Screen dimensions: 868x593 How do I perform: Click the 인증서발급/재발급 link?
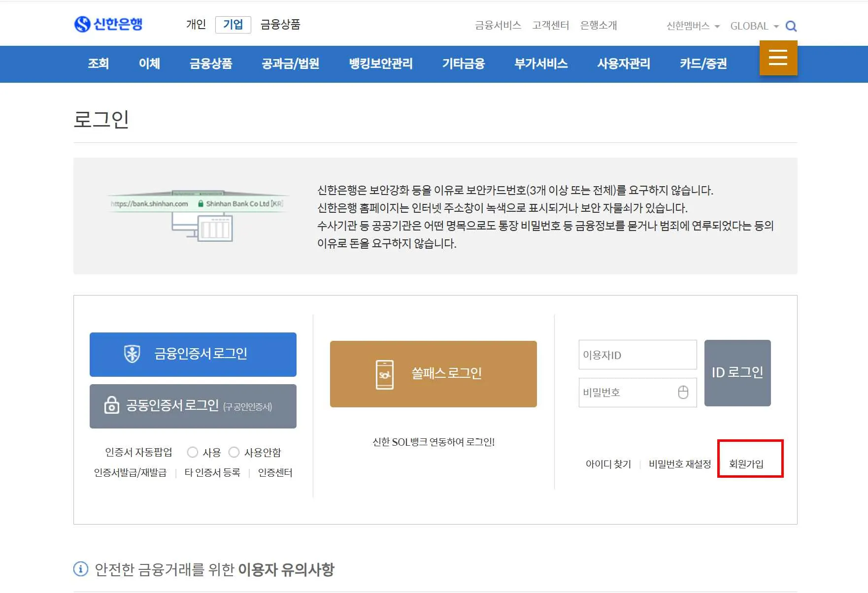coord(131,473)
